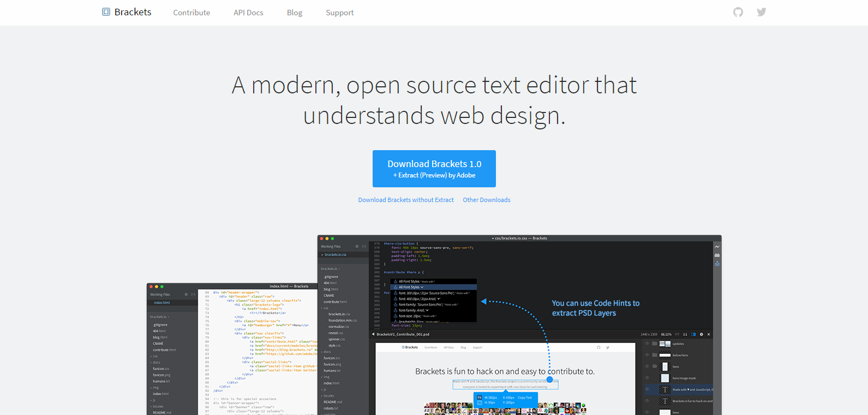Select highlighted 'All Font Styles' code hint
The width and height of the screenshot is (868, 415).
coord(433,287)
